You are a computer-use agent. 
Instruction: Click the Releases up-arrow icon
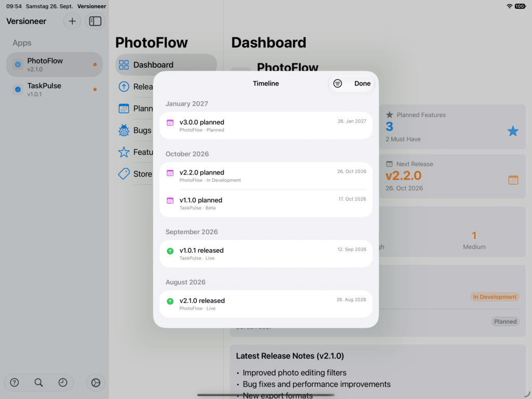pyautogui.click(x=124, y=87)
